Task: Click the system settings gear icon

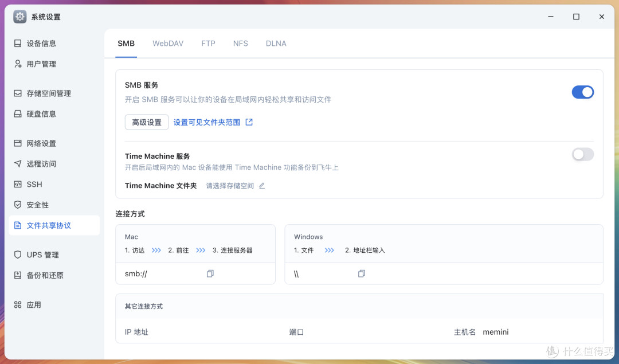Action: (x=19, y=17)
